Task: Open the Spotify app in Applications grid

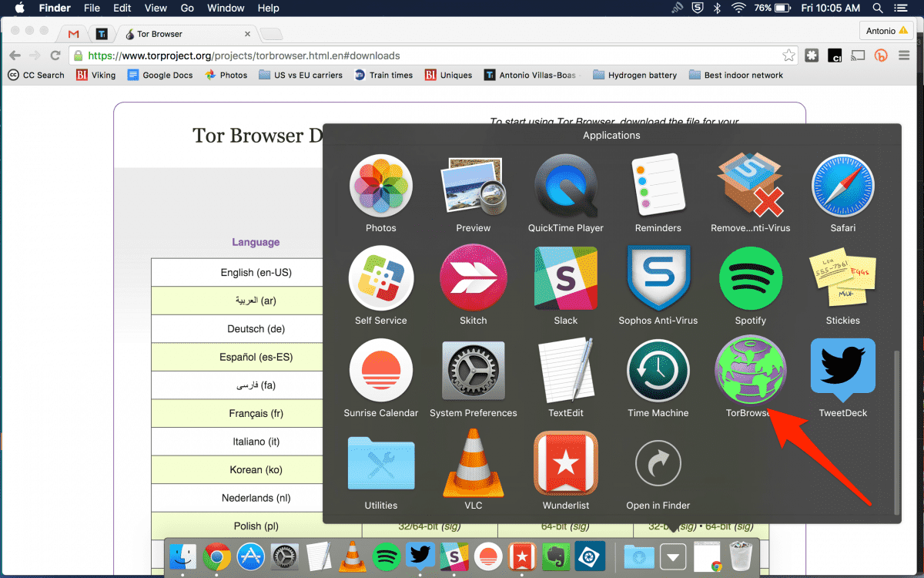Action: (750, 279)
